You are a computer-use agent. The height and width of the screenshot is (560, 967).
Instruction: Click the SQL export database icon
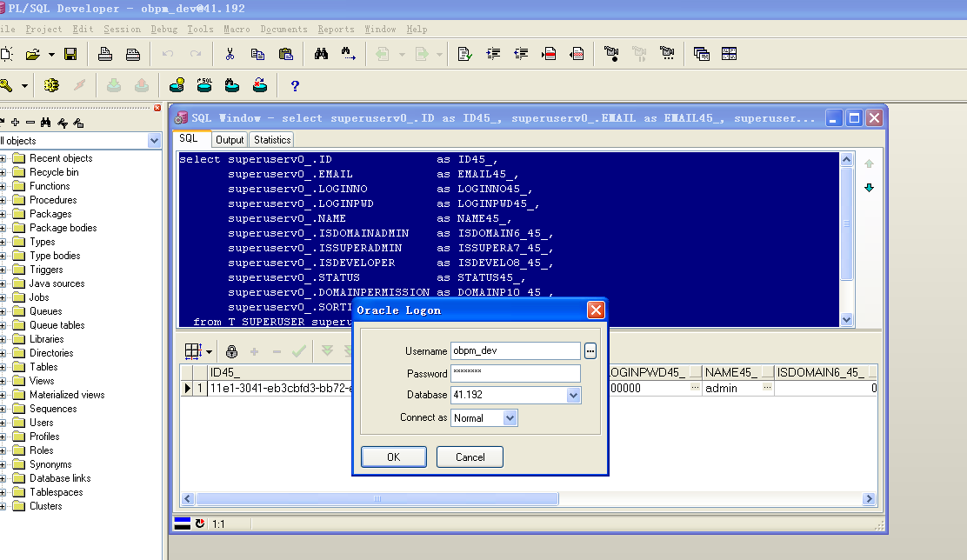[x=204, y=86]
